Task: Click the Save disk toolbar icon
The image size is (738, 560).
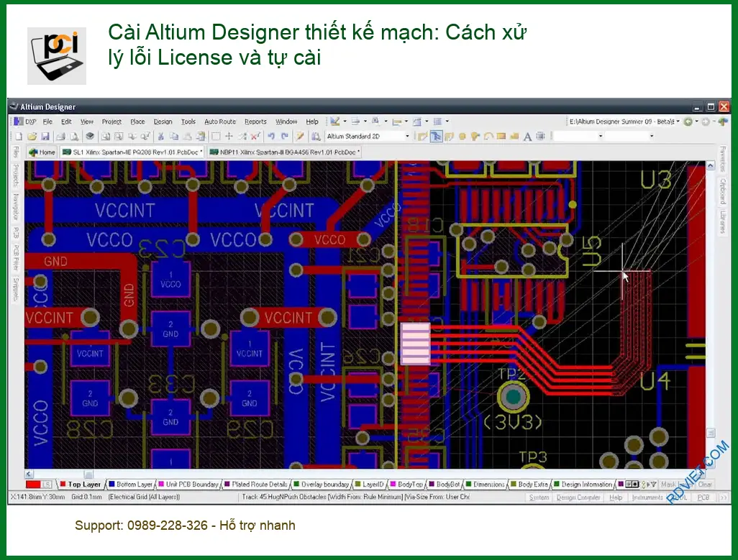Action: 45,137
